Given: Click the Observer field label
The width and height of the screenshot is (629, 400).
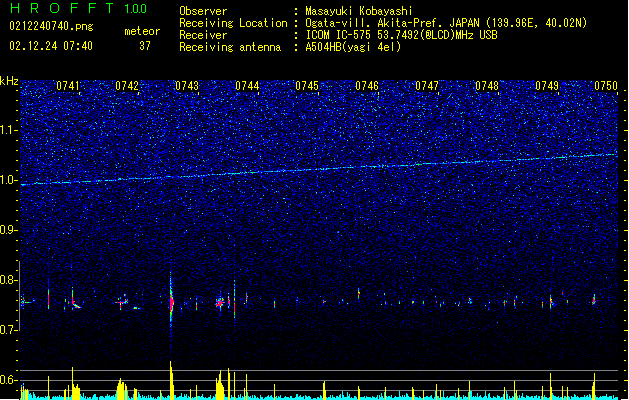Looking at the screenshot, I should (203, 11).
